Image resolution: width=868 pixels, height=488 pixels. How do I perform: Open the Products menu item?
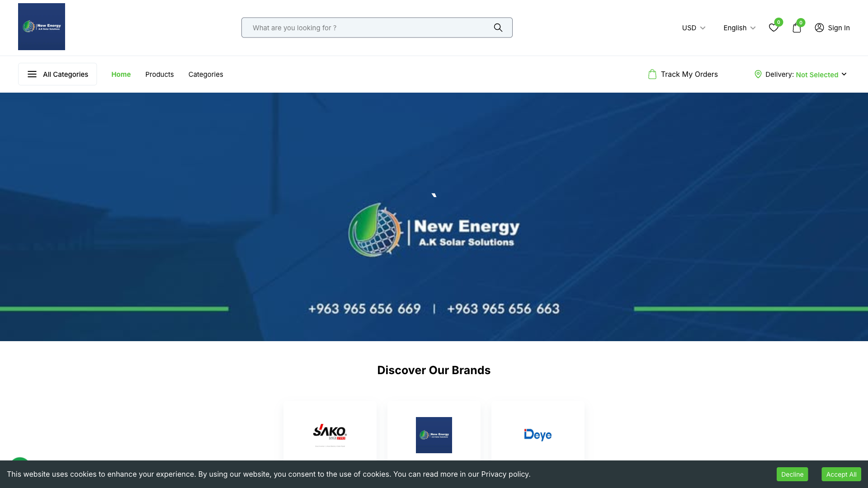pos(159,74)
